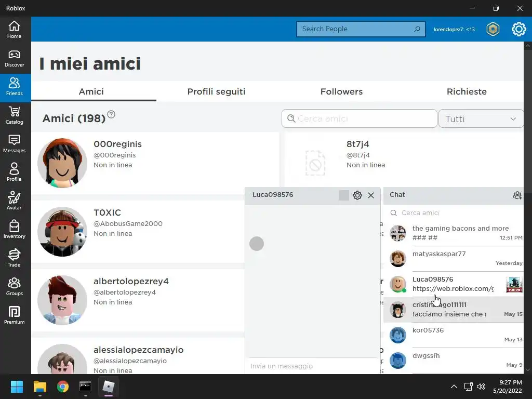Screen dimensions: 532x399
Task: Show hidden system tray icons
Action: click(454, 387)
